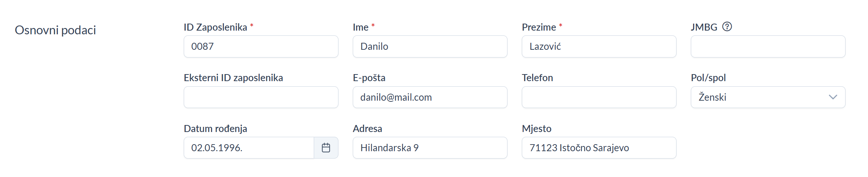Click the Datum rođenja label text

[215, 129]
